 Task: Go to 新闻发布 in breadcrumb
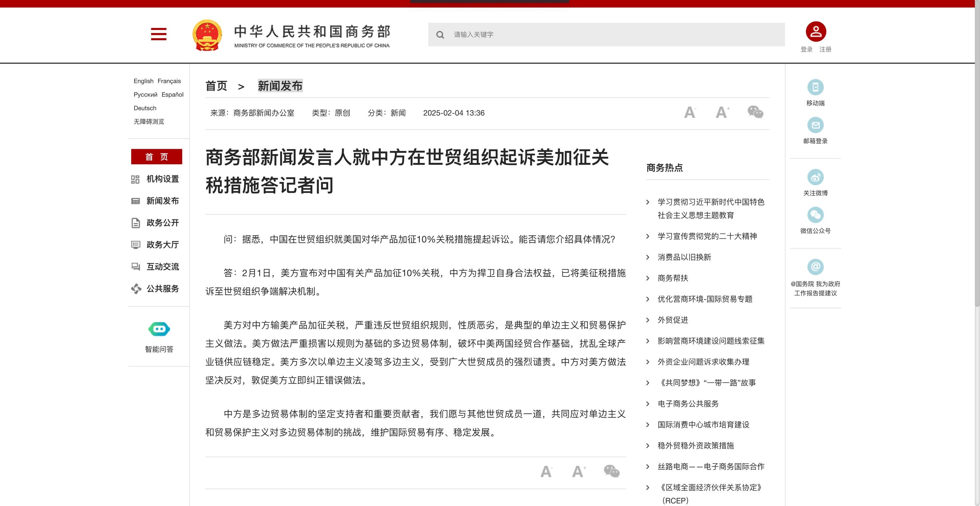click(x=280, y=86)
